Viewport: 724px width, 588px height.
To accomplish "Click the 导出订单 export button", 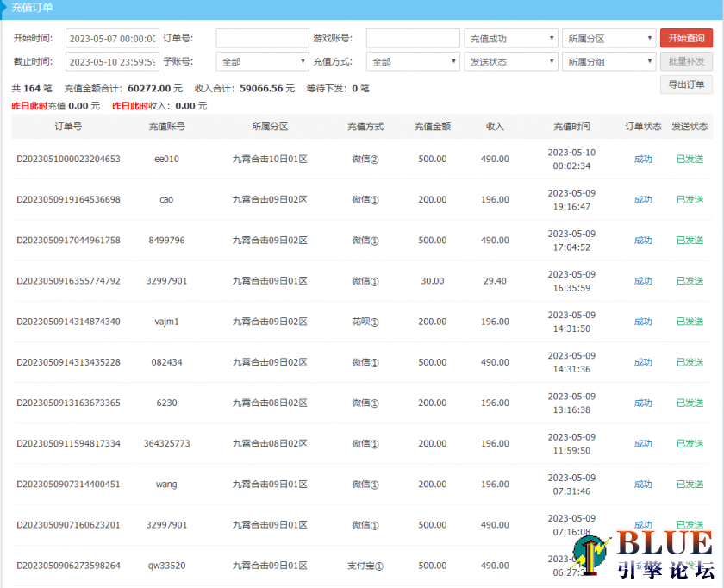I will point(686,84).
